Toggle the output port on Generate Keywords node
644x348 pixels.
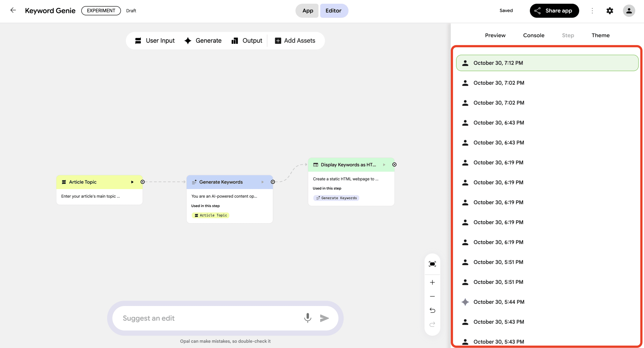click(x=273, y=182)
